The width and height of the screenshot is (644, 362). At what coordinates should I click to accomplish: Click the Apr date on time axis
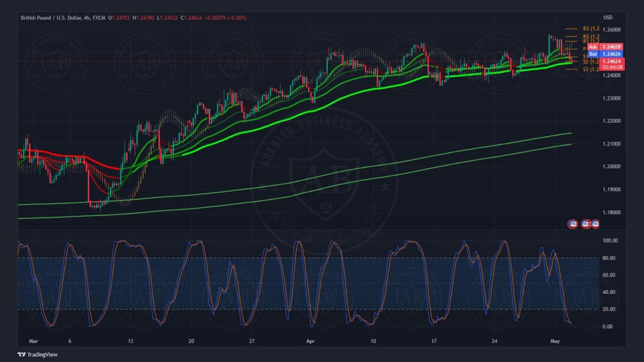pyautogui.click(x=310, y=341)
